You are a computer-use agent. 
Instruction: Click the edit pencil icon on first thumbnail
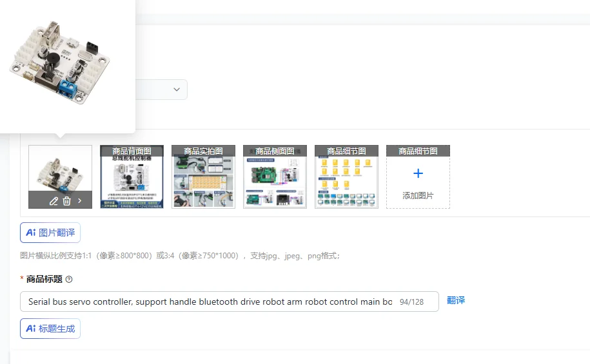(x=54, y=201)
